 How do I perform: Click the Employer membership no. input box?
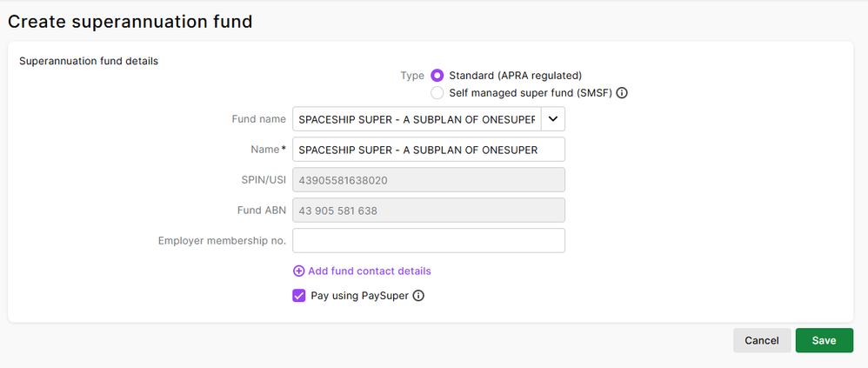[429, 240]
